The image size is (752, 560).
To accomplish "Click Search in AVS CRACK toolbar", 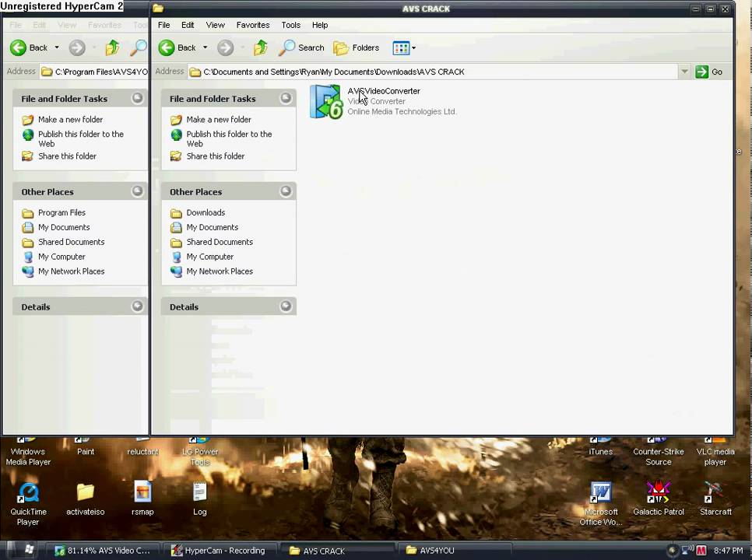I will click(302, 47).
